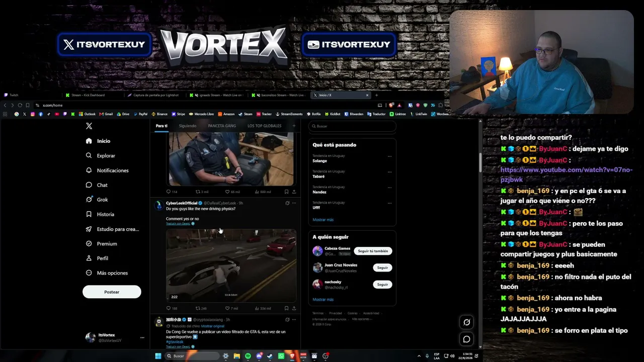Show hidden system tray icons
The height and width of the screenshot is (362, 644).
419,356
